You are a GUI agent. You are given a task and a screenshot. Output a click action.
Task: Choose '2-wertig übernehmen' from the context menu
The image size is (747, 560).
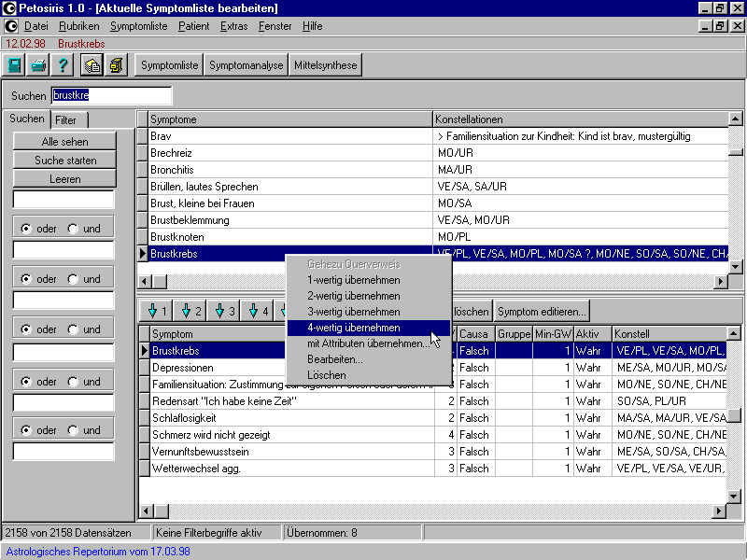(x=369, y=296)
